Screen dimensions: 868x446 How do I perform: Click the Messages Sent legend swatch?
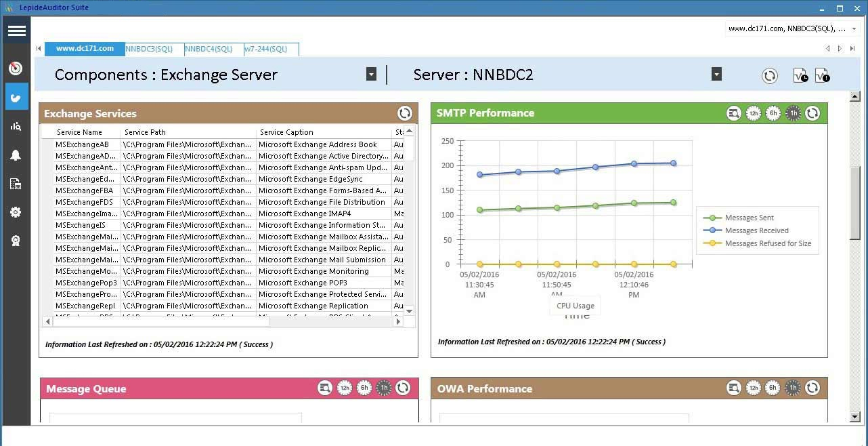coord(712,218)
